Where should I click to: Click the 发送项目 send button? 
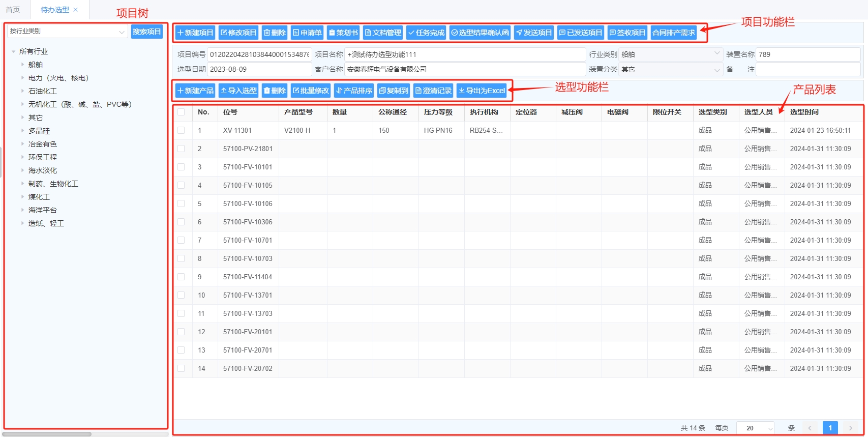(x=533, y=33)
